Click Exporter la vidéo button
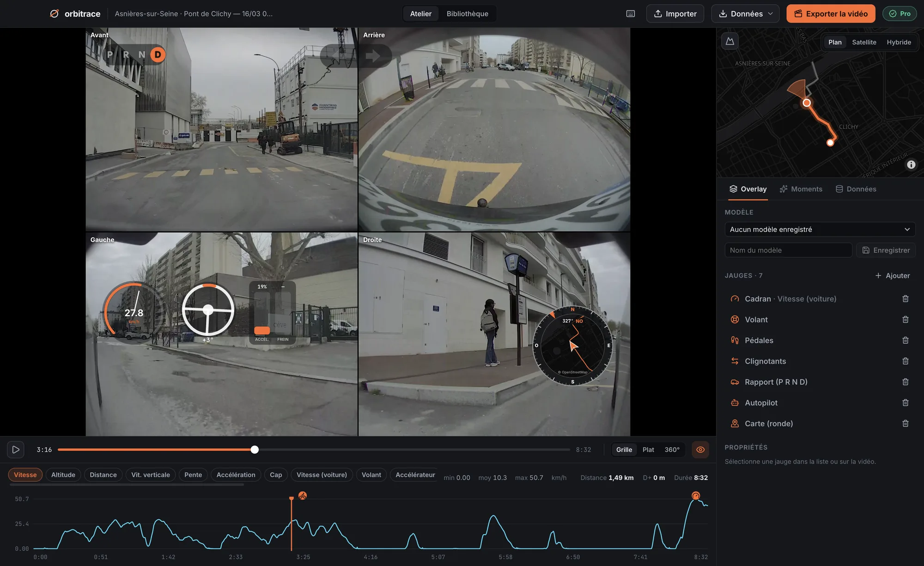 pos(831,13)
